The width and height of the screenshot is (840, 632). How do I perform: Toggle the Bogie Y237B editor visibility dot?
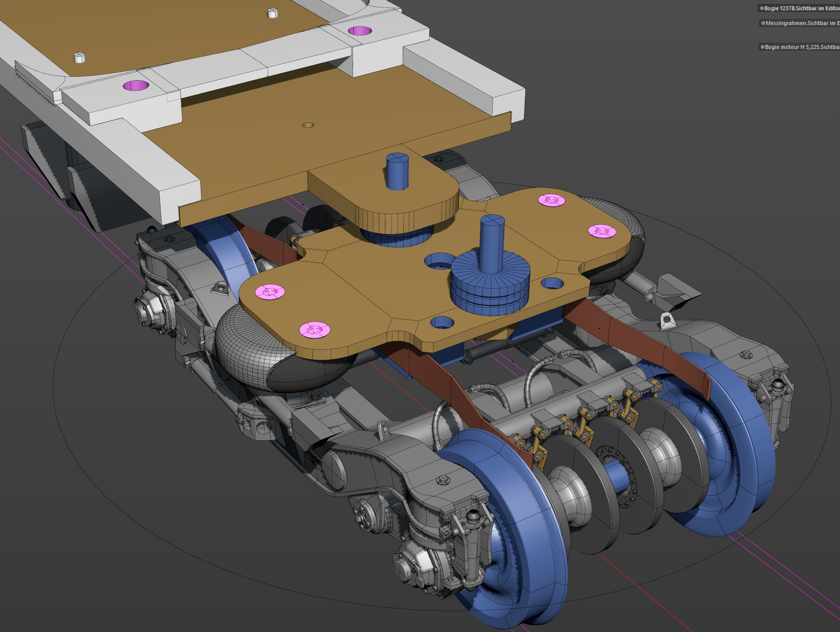(x=761, y=8)
